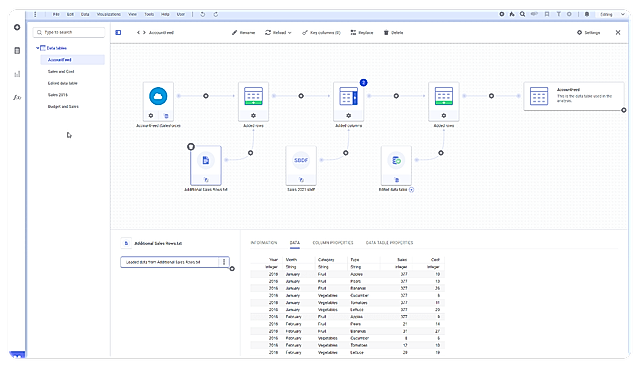Select AccountFeed in the data tables list

(73, 60)
